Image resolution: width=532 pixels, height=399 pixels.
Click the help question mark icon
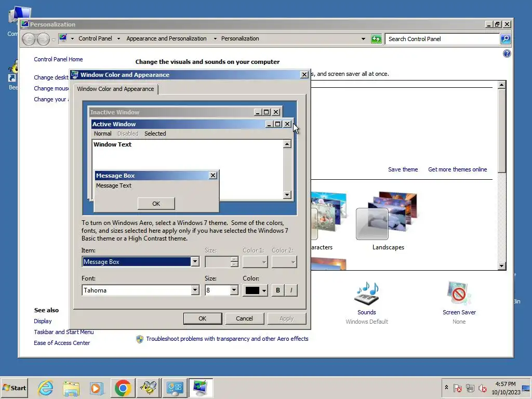[507, 54]
